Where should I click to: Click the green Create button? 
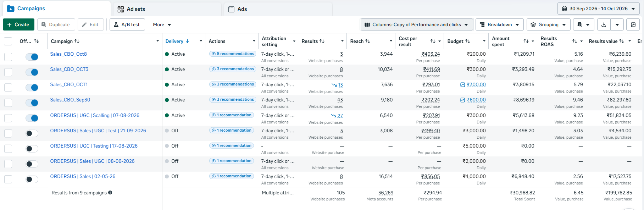tap(18, 24)
